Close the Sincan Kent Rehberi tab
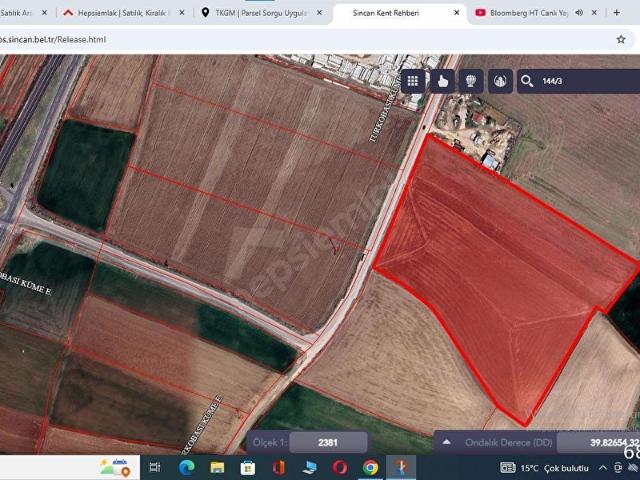This screenshot has width=640, height=480. (x=457, y=13)
